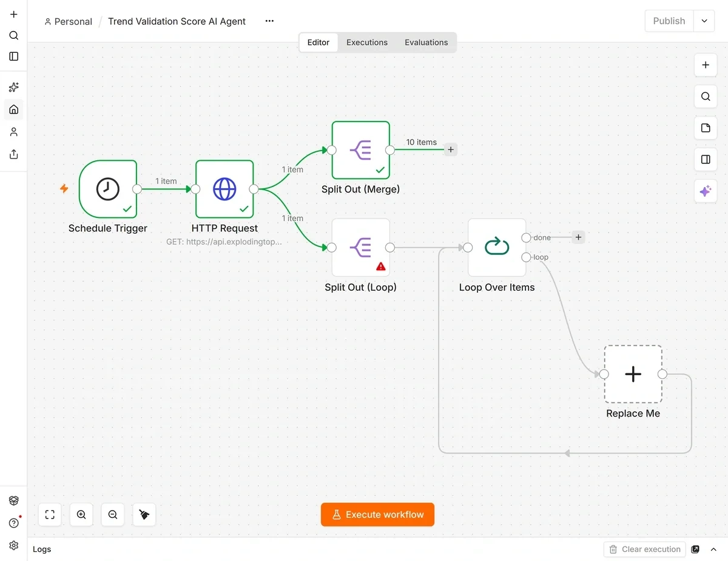The height and width of the screenshot is (561, 728).
Task: Click Clear execution button
Action: click(x=644, y=549)
